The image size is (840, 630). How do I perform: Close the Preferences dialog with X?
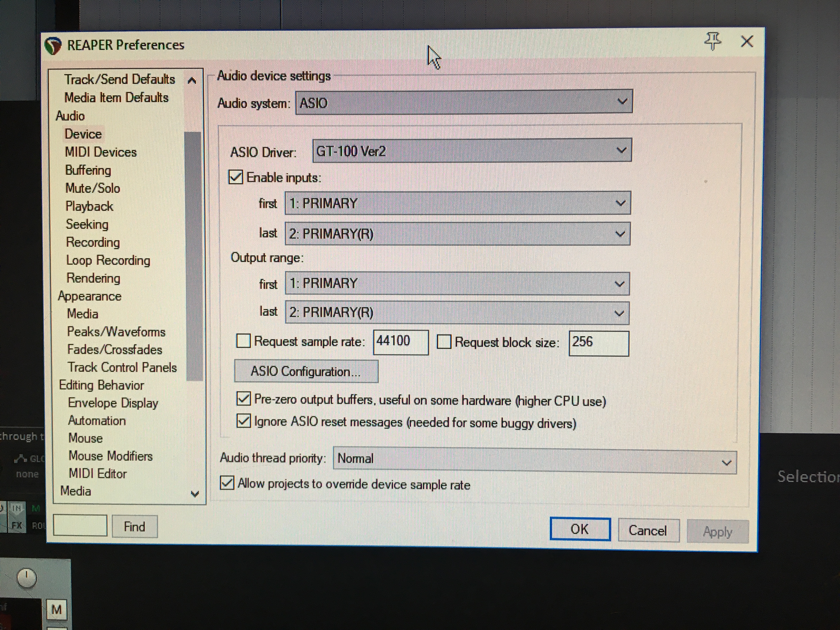(747, 41)
